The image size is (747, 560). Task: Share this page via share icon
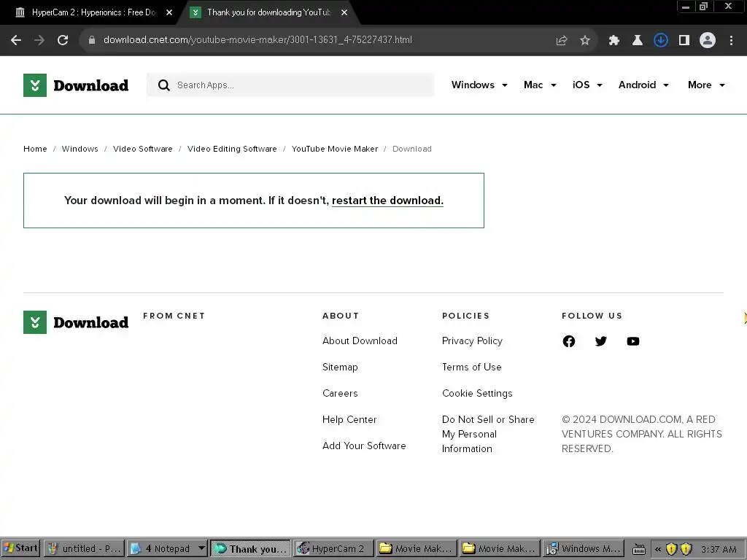click(561, 41)
